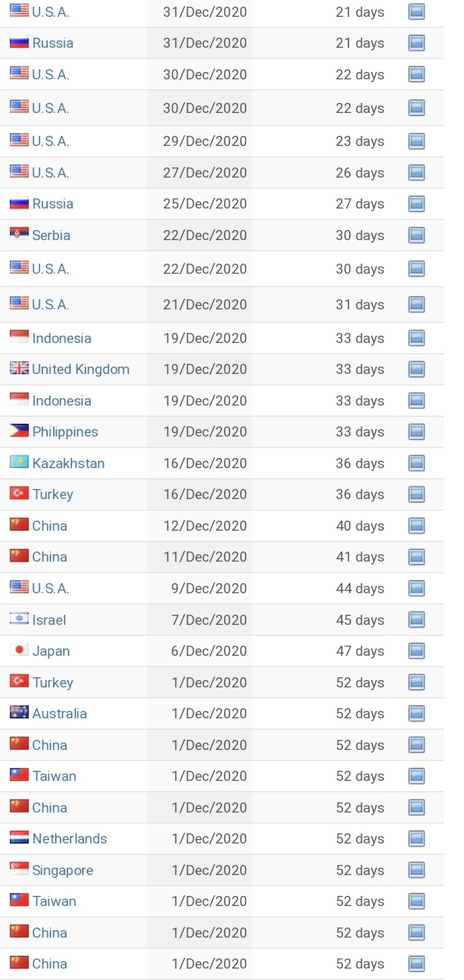Open the view icon on the Kazakhstan row

click(416, 463)
